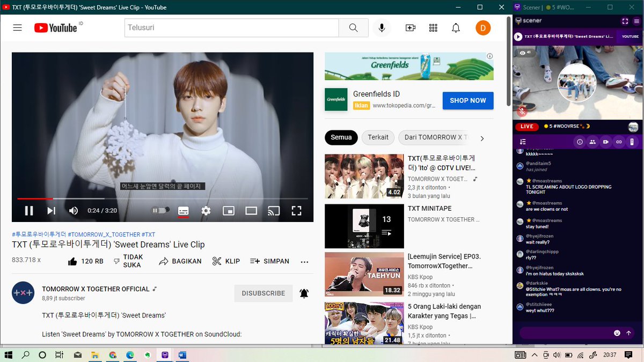644x362 pixels.
Task: Toggle the autoplay switch in the player
Action: [161, 210]
